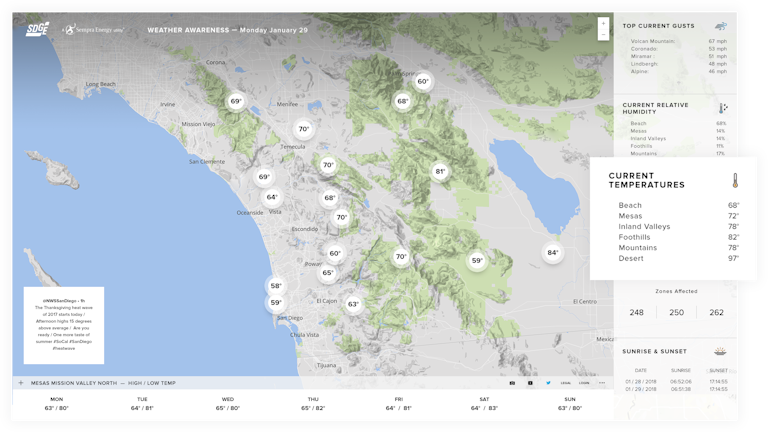768x432 pixels.
Task: Click the 250 zones affected value
Action: click(x=676, y=313)
